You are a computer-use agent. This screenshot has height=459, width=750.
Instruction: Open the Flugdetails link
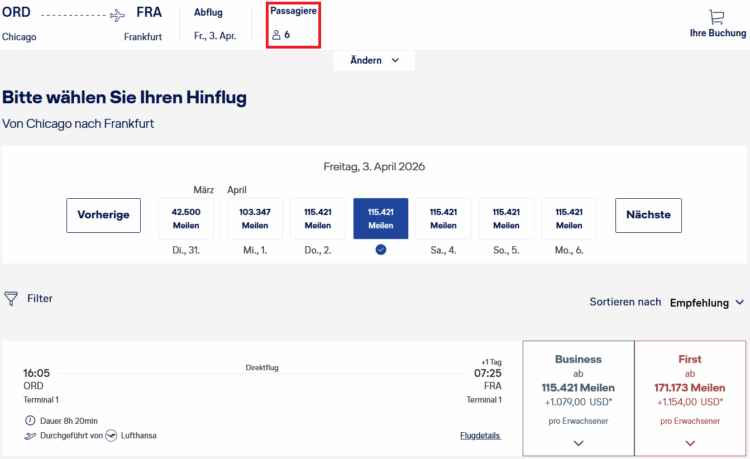click(x=480, y=436)
